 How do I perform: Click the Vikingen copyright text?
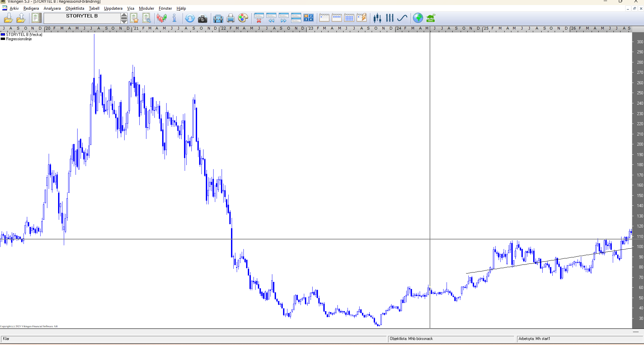pos(29,326)
